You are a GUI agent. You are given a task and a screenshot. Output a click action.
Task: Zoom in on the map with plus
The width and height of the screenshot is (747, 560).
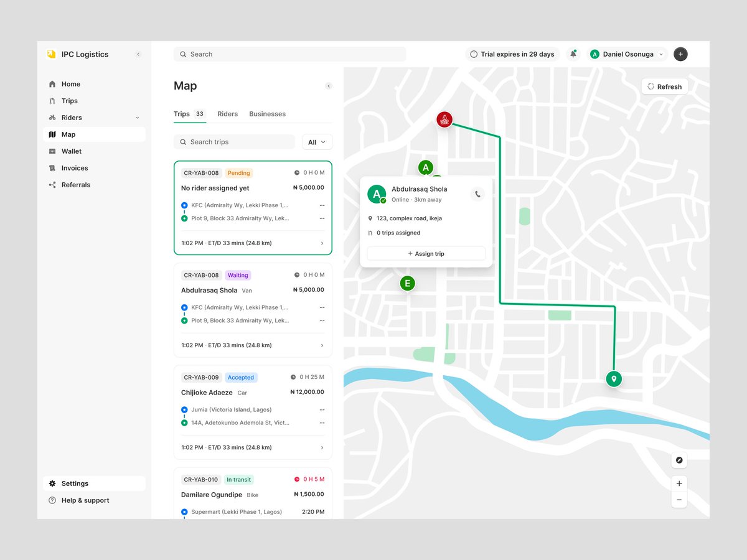click(679, 483)
